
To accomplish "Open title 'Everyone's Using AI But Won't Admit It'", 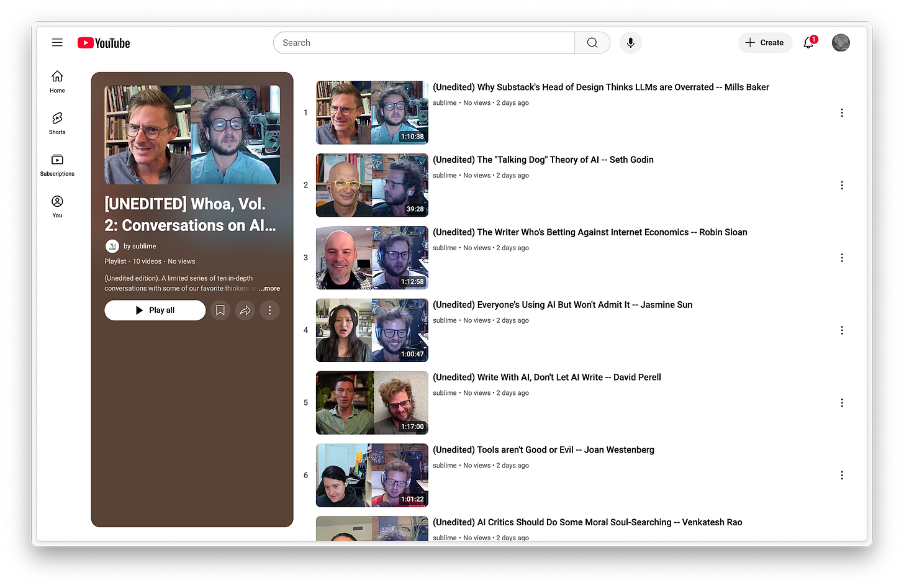I will (563, 305).
